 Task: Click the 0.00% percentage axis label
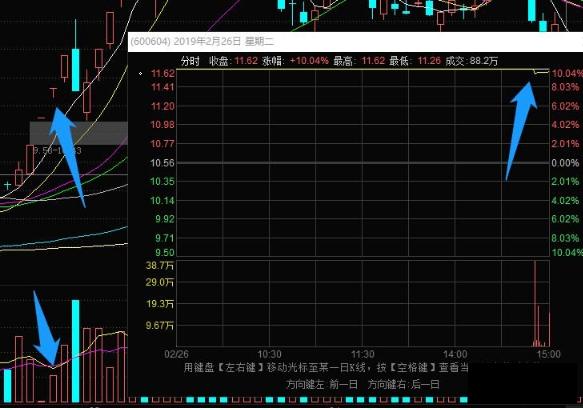(565, 163)
